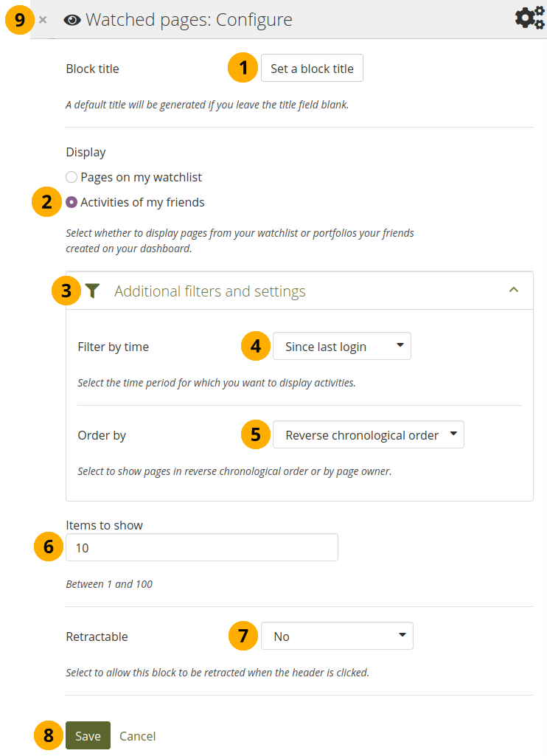The width and height of the screenshot is (547, 756).
Task: Close the Watched pages configuration panel
Action: coord(43,20)
